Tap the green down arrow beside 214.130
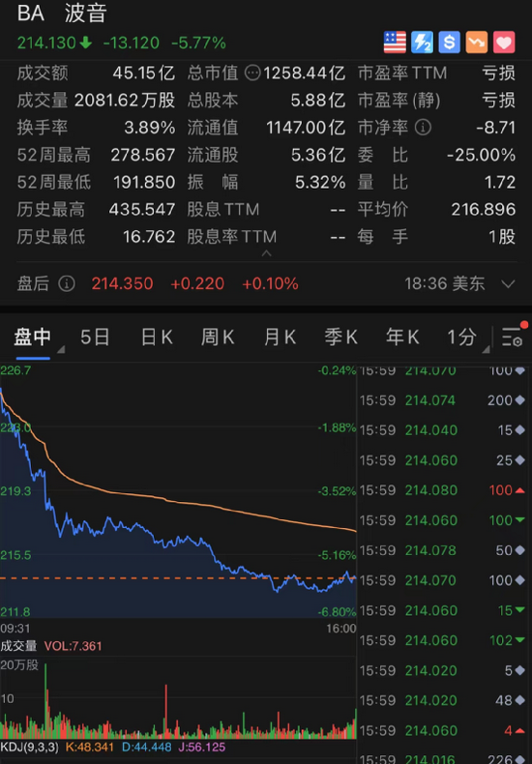The width and height of the screenshot is (532, 764). (86, 44)
